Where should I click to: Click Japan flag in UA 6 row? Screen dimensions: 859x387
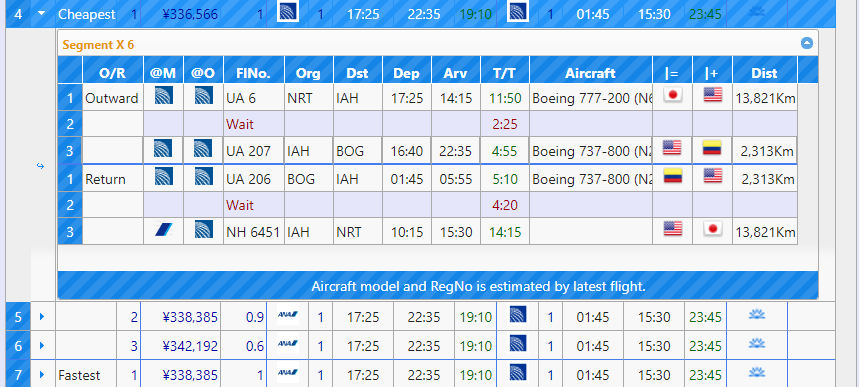coord(672,95)
